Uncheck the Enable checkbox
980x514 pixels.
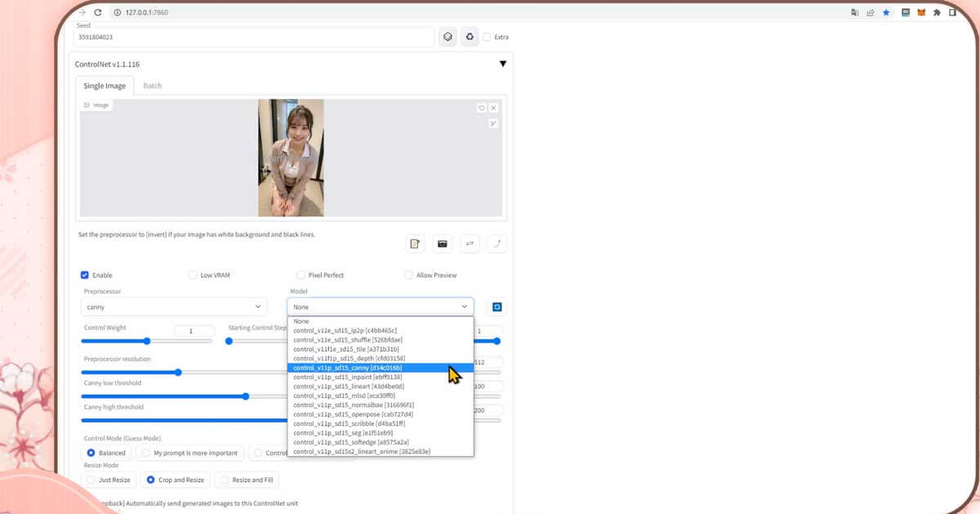(x=85, y=275)
